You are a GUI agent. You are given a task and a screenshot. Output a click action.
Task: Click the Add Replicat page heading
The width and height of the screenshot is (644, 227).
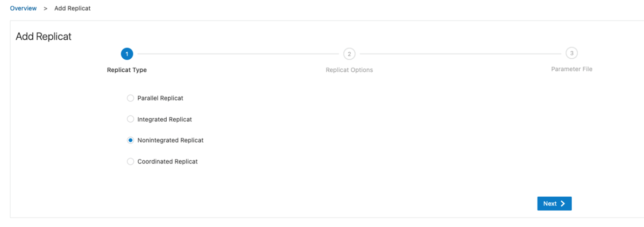click(43, 37)
